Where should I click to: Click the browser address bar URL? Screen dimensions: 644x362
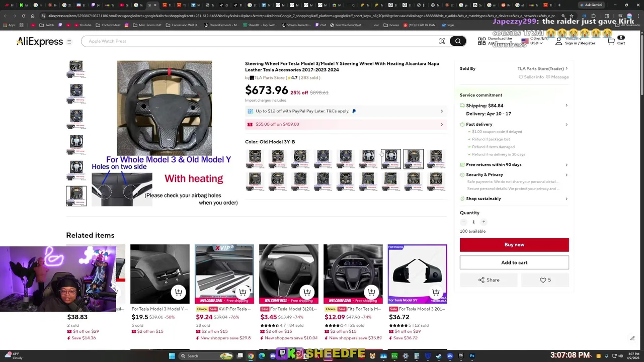click(x=302, y=16)
